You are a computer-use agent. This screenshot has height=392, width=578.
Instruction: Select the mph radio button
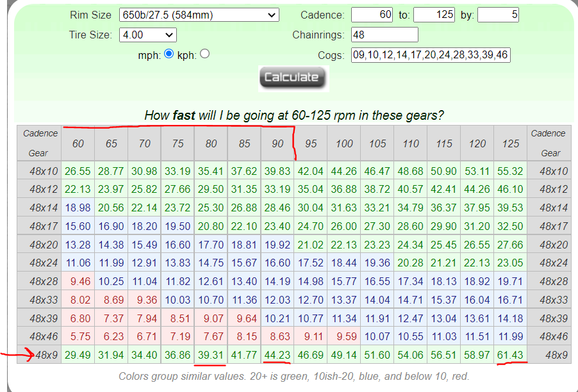pyautogui.click(x=169, y=54)
